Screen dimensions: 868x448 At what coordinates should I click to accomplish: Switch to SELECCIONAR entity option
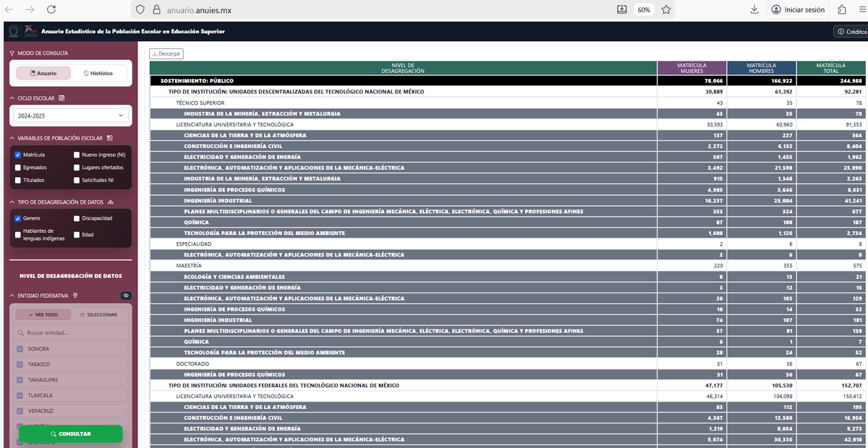click(98, 314)
